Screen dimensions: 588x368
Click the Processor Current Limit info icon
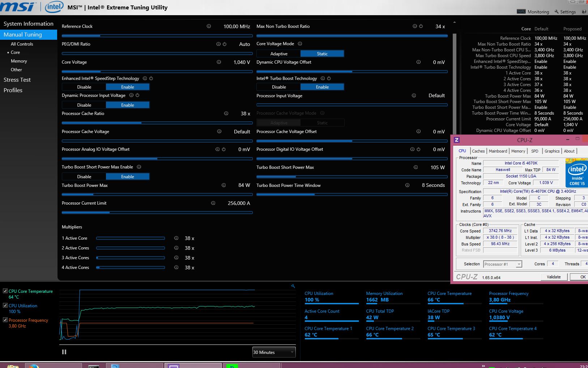click(213, 203)
